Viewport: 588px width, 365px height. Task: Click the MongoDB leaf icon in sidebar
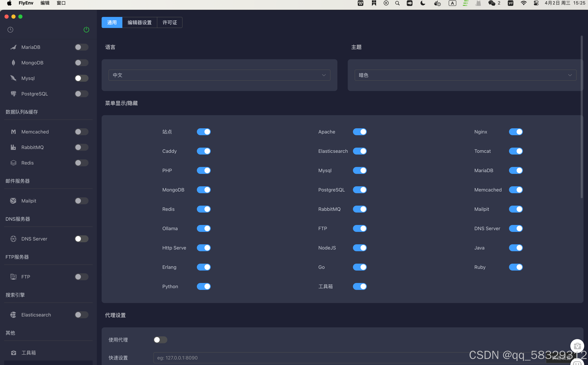point(13,63)
